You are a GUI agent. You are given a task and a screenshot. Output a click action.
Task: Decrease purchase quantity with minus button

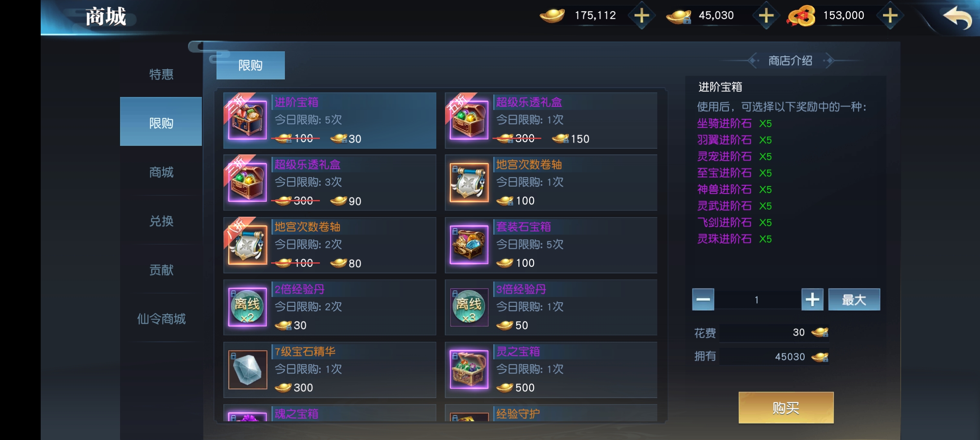coord(703,299)
